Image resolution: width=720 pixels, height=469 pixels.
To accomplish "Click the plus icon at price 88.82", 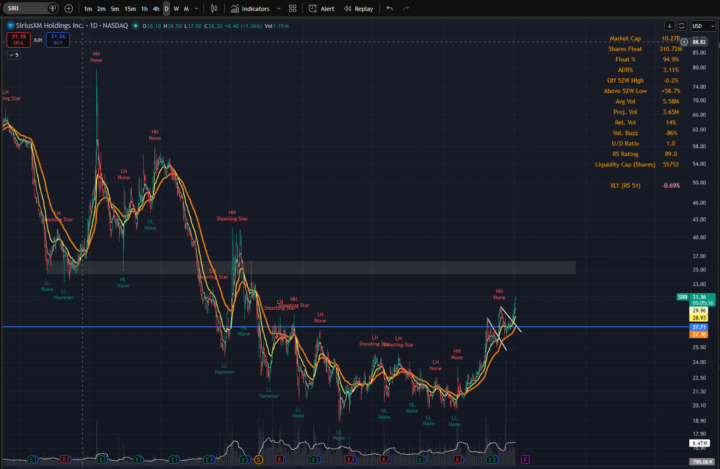I will [684, 42].
